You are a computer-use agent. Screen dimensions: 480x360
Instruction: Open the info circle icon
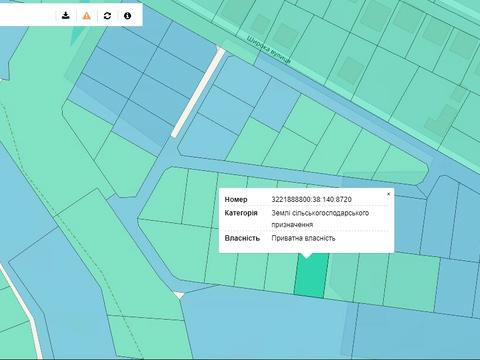coord(127,15)
